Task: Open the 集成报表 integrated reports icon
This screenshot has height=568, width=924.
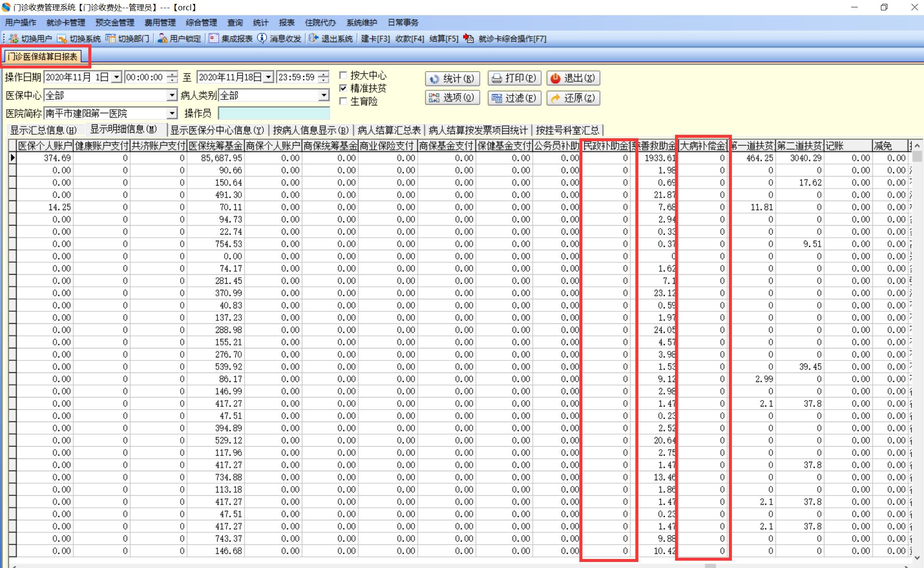Action: pos(214,39)
